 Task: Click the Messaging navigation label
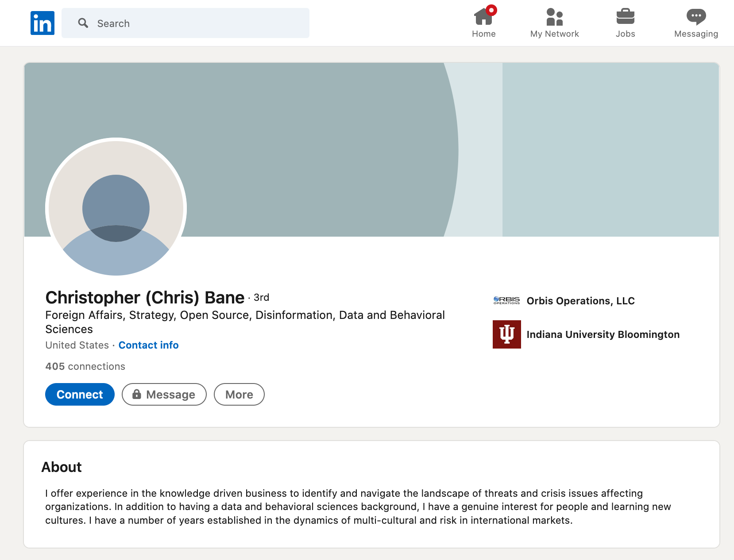click(x=696, y=34)
